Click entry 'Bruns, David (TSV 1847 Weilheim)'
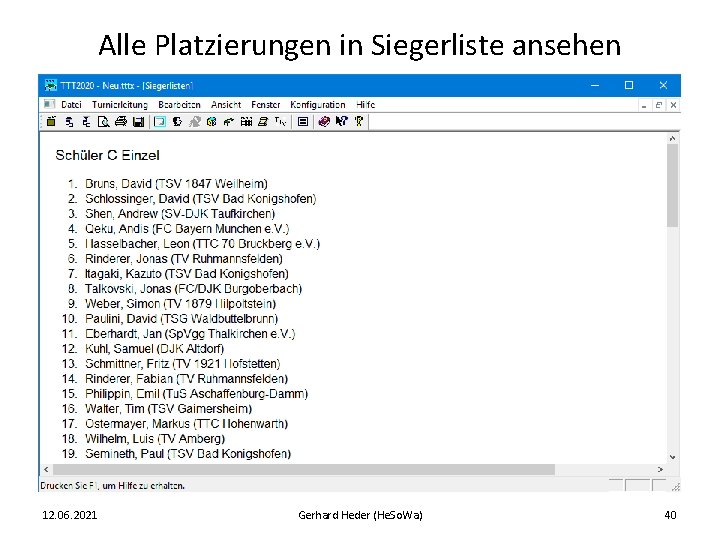 click(176, 184)
